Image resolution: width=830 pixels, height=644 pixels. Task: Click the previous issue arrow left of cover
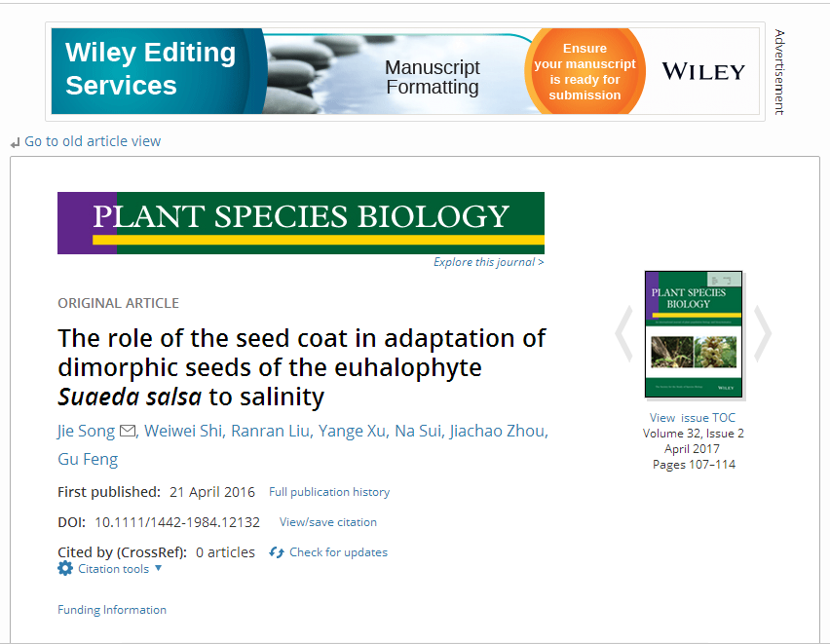tap(623, 333)
